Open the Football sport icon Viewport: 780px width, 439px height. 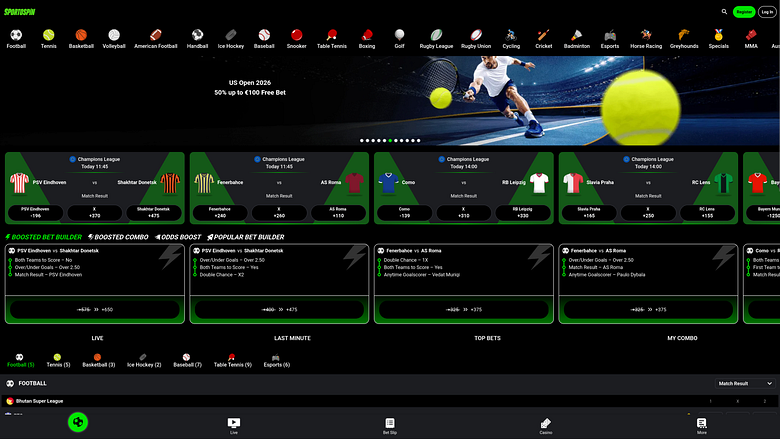pyautogui.click(x=16, y=39)
